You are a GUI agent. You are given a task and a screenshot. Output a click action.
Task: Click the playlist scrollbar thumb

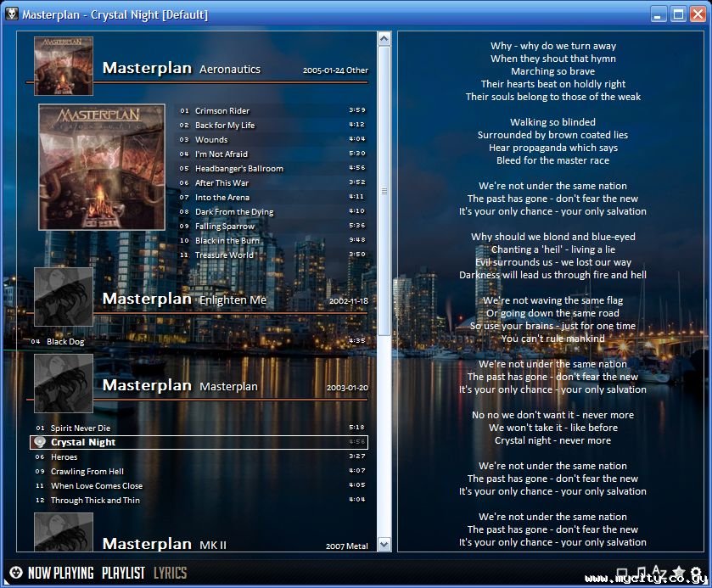click(384, 191)
